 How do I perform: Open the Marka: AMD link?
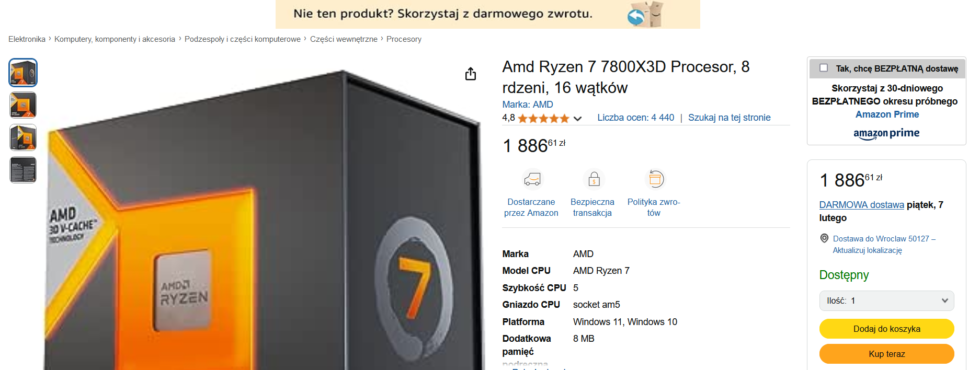[527, 105]
